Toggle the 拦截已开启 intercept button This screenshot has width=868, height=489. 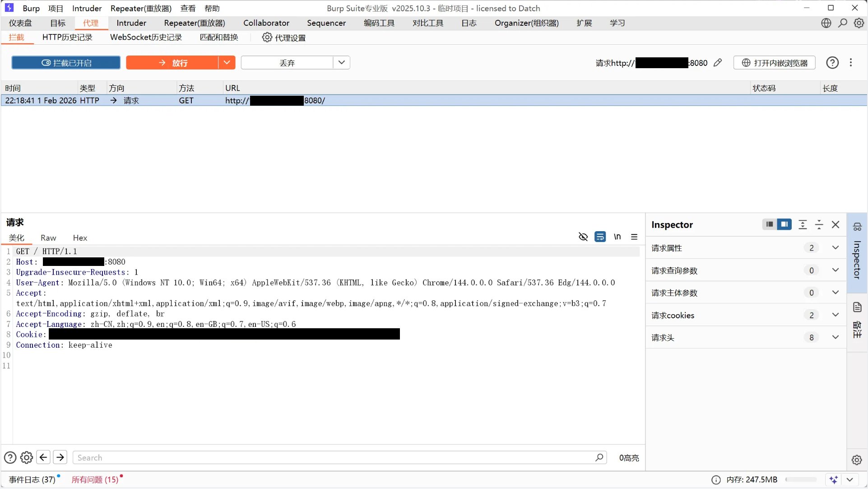click(66, 63)
